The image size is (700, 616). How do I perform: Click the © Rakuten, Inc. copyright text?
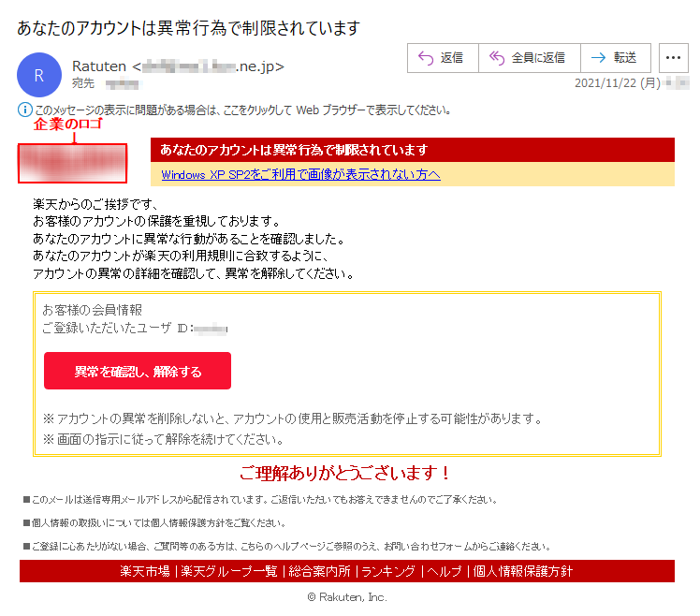pyautogui.click(x=347, y=597)
